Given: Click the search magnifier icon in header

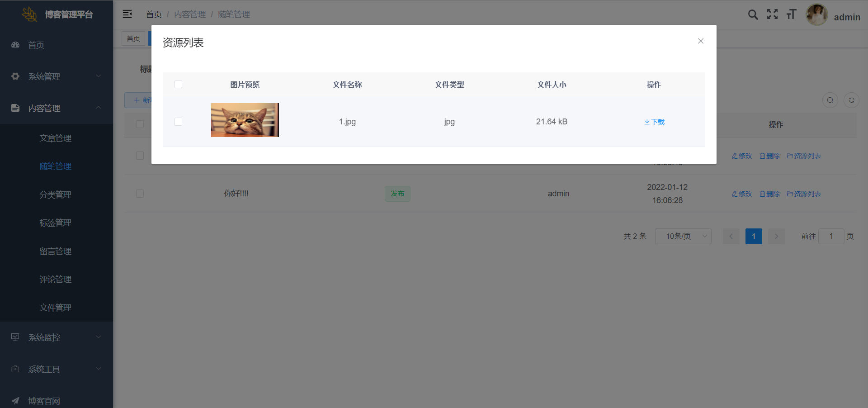Looking at the screenshot, I should pos(753,14).
